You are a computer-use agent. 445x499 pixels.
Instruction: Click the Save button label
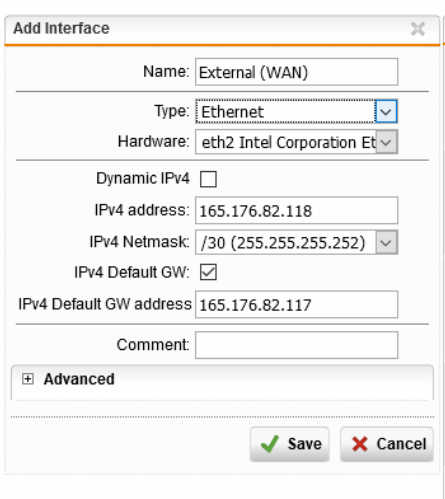click(305, 444)
